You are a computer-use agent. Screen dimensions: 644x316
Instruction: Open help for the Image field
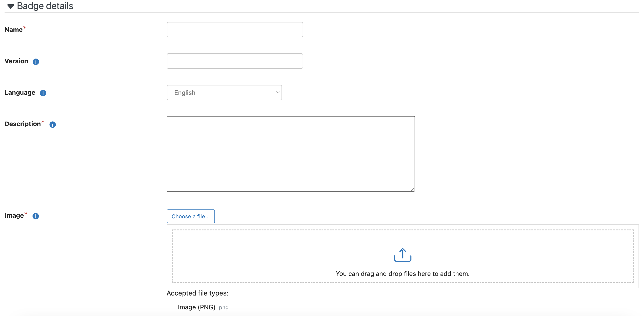coord(36,216)
